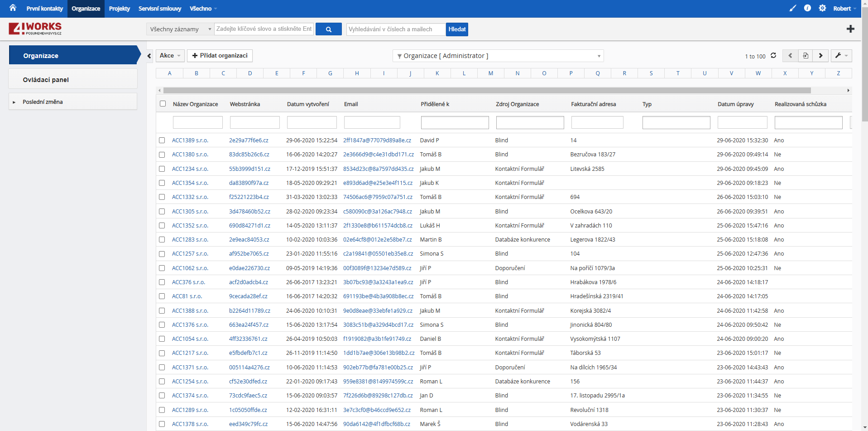This screenshot has height=431, width=868.
Task: Click the horizontal table scrollbar
Action: pyautogui.click(x=487, y=90)
